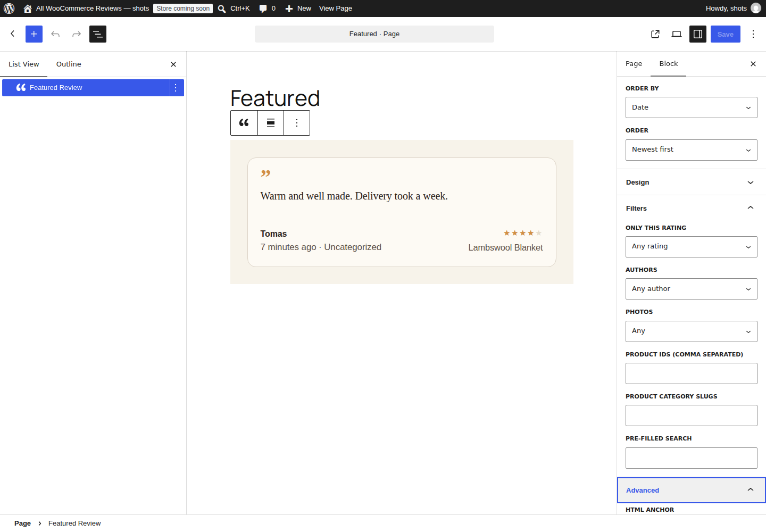766x532 pixels.
Task: Switch to the List View tab
Action: 24,64
